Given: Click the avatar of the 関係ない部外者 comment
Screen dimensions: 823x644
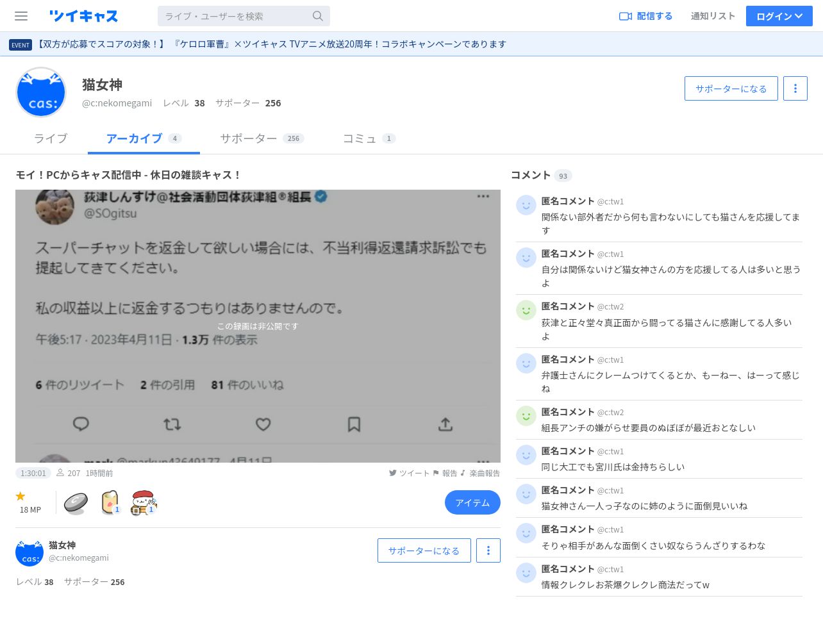Looking at the screenshot, I should [x=526, y=205].
